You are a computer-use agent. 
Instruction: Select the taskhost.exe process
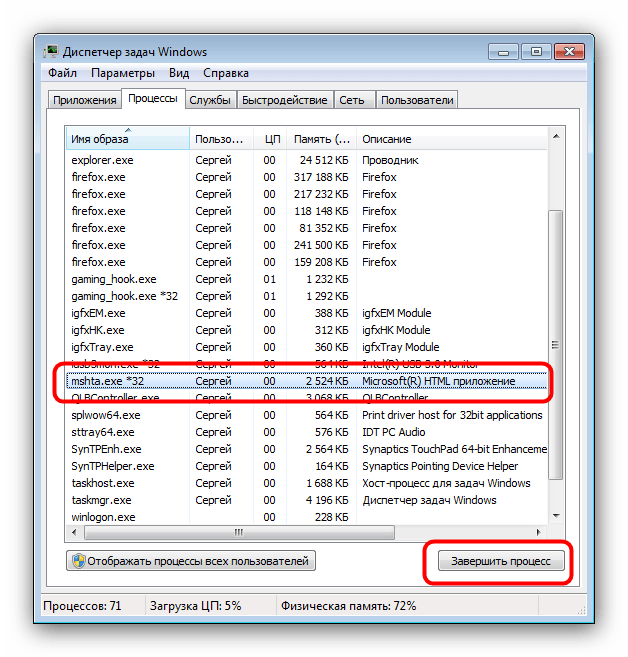(x=306, y=483)
